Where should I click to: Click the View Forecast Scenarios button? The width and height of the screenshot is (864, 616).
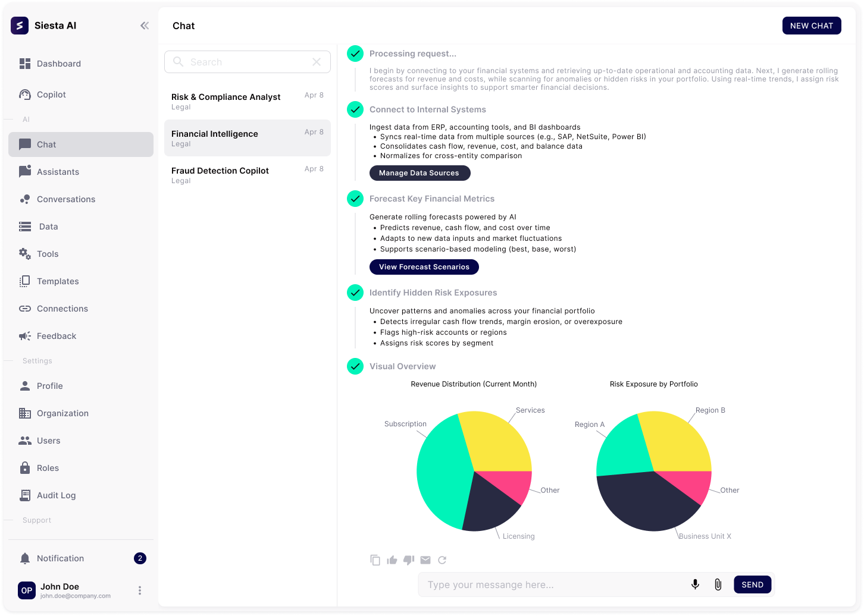coord(424,267)
